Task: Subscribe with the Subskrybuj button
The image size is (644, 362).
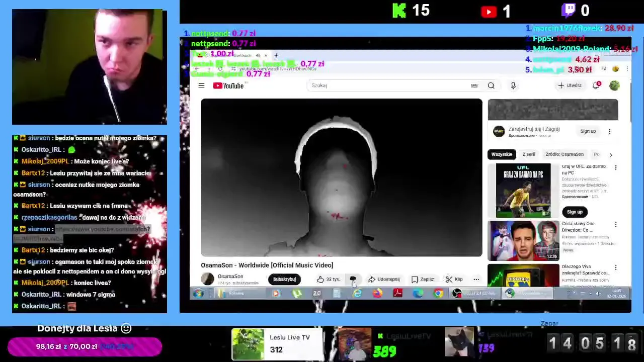Action: coord(284,279)
